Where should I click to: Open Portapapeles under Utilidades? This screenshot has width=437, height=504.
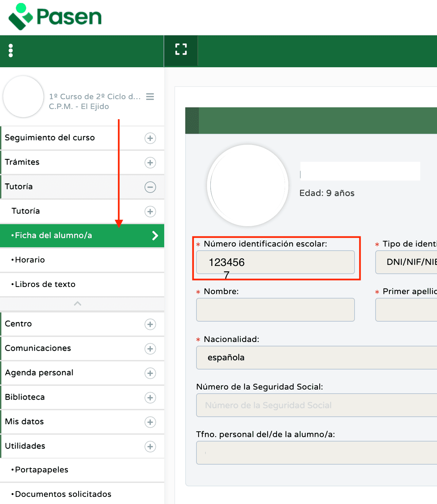pos(41,470)
